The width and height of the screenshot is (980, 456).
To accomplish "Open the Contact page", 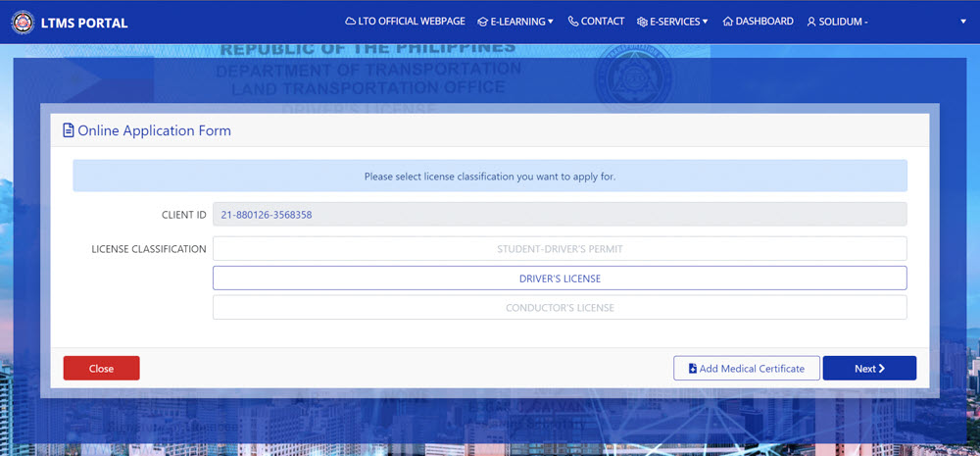I will click(596, 22).
